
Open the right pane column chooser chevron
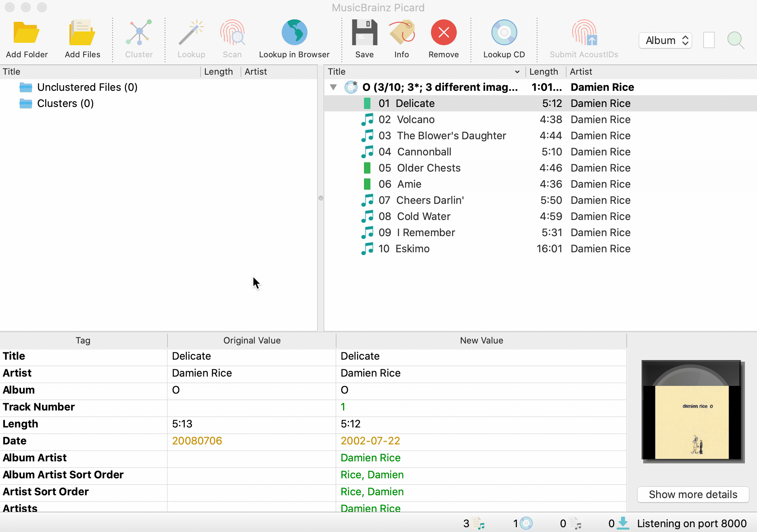coord(517,72)
